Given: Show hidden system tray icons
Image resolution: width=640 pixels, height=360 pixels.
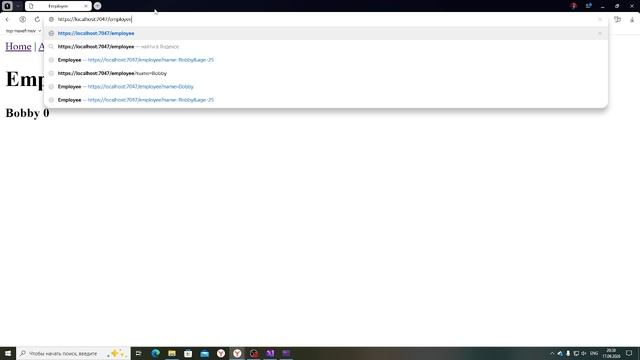Looking at the screenshot, I should [x=552, y=353].
